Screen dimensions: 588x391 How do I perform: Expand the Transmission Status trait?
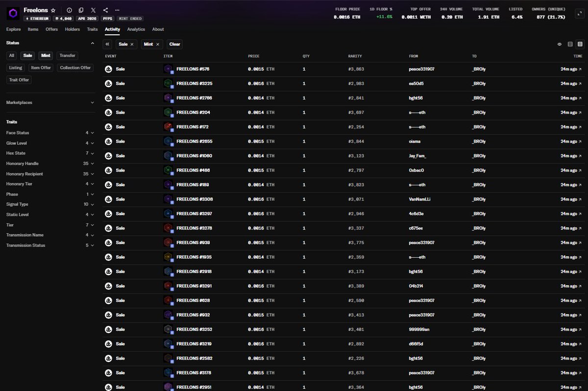coord(50,245)
